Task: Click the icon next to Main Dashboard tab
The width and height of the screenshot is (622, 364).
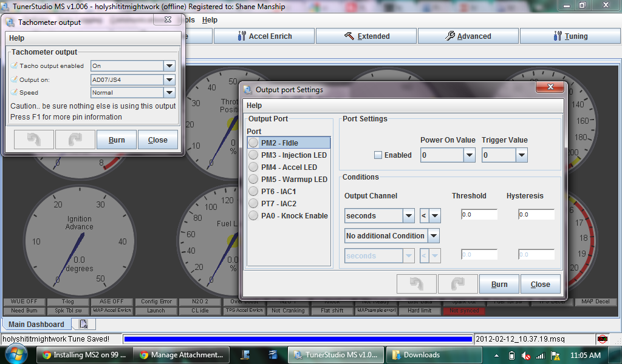Action: click(x=83, y=324)
